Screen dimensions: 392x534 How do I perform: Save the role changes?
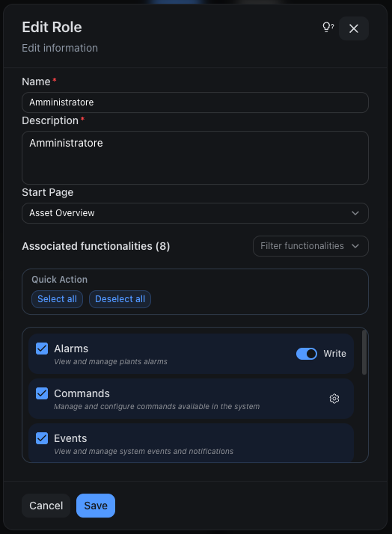[x=96, y=506]
